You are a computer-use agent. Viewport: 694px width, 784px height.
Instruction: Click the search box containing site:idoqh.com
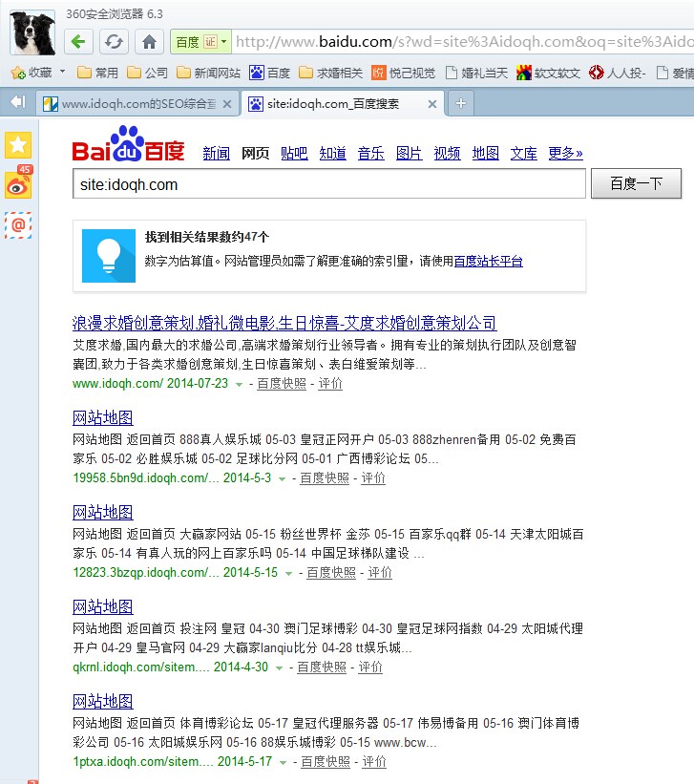click(x=329, y=184)
